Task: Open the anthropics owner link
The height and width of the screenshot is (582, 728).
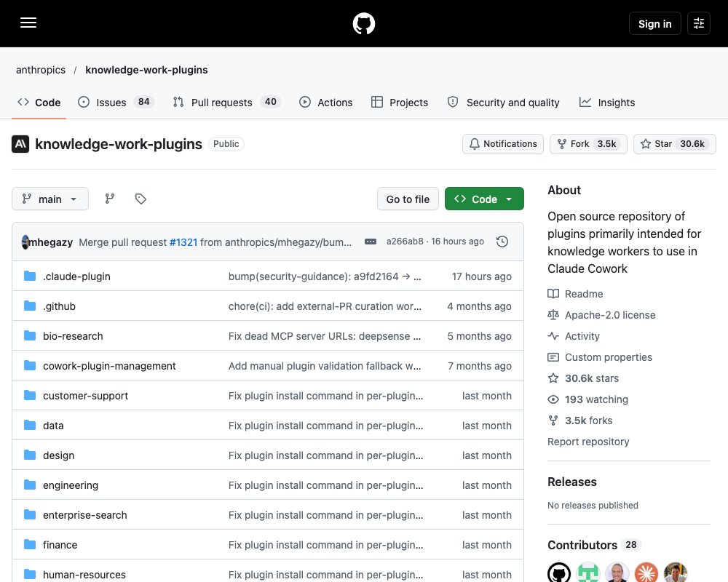Action: tap(41, 70)
